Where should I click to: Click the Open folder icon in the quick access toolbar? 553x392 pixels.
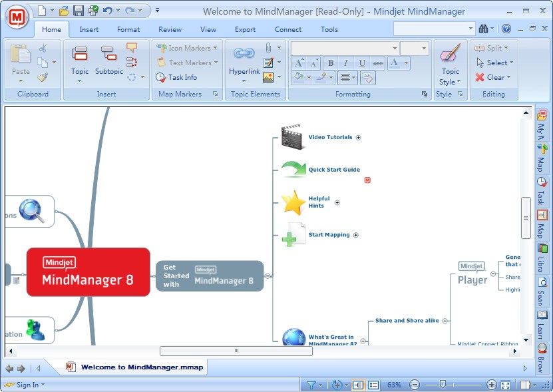[64, 11]
